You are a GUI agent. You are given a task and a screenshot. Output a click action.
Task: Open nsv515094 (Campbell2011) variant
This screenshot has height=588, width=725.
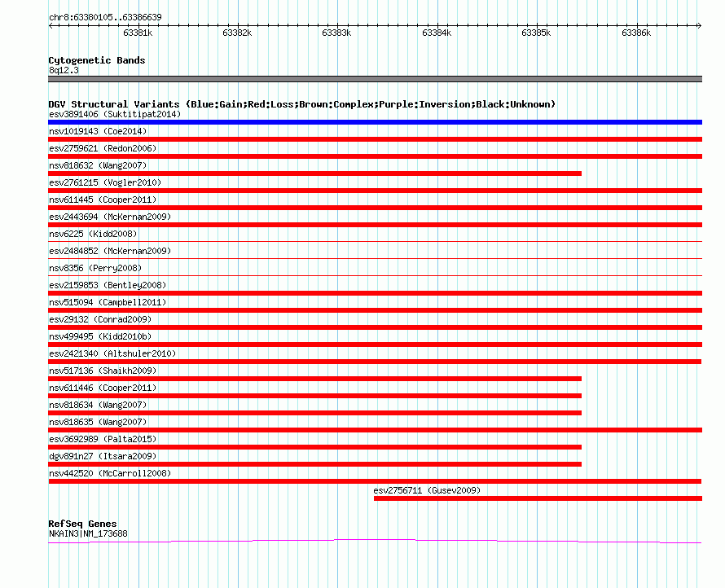pyautogui.click(x=108, y=302)
